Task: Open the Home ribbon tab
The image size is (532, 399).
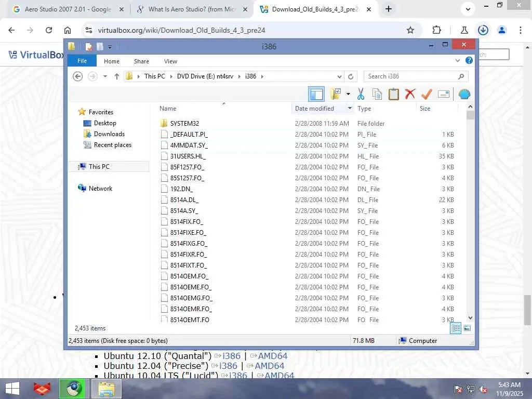Action: (112, 61)
